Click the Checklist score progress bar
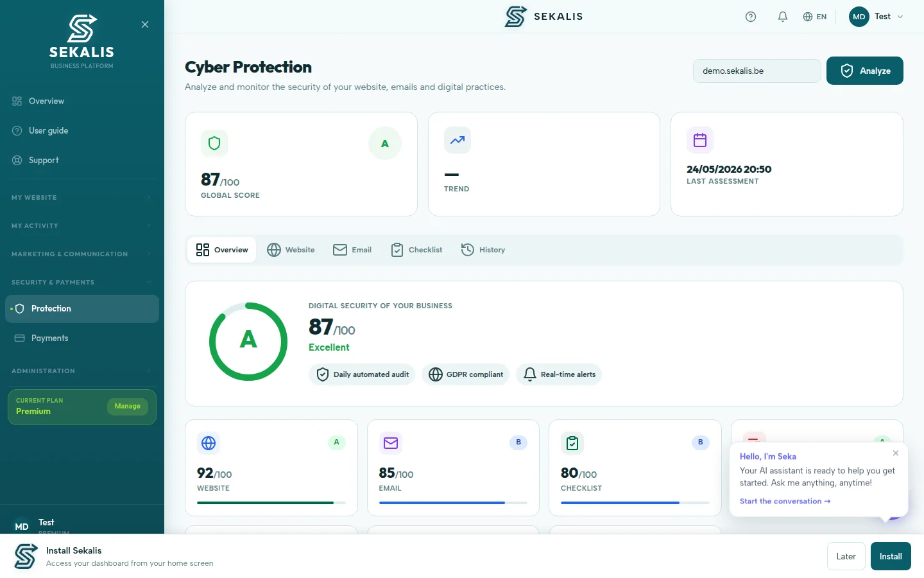This screenshot has height=578, width=924. tap(635, 503)
